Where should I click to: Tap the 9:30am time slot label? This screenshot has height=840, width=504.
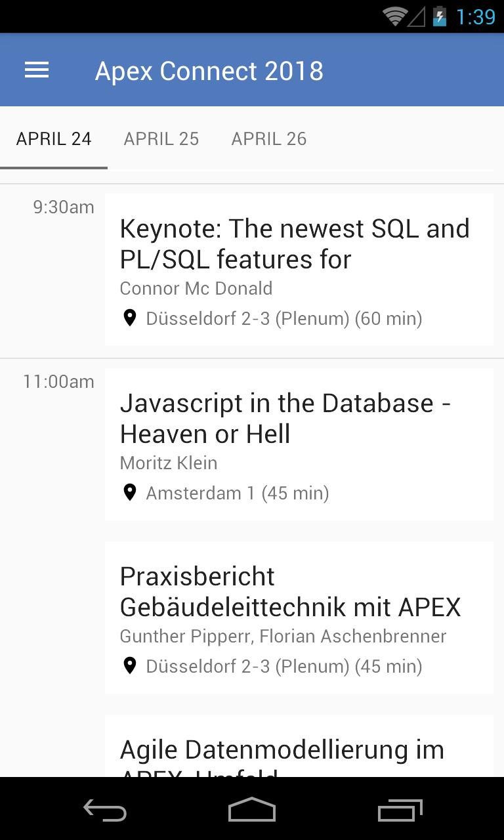point(64,207)
